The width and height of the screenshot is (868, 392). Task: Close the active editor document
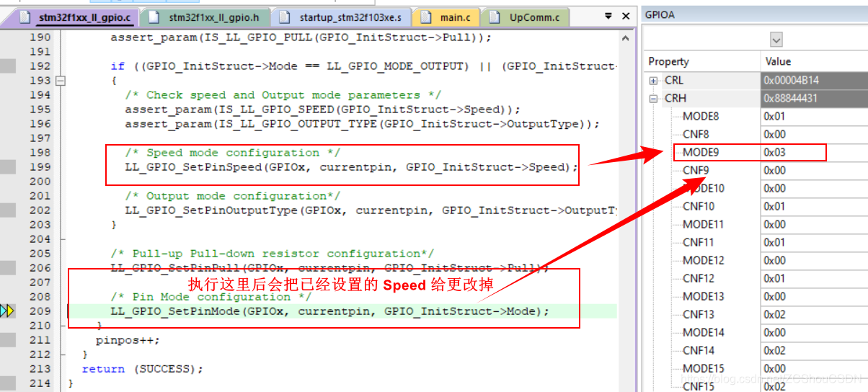coord(624,17)
